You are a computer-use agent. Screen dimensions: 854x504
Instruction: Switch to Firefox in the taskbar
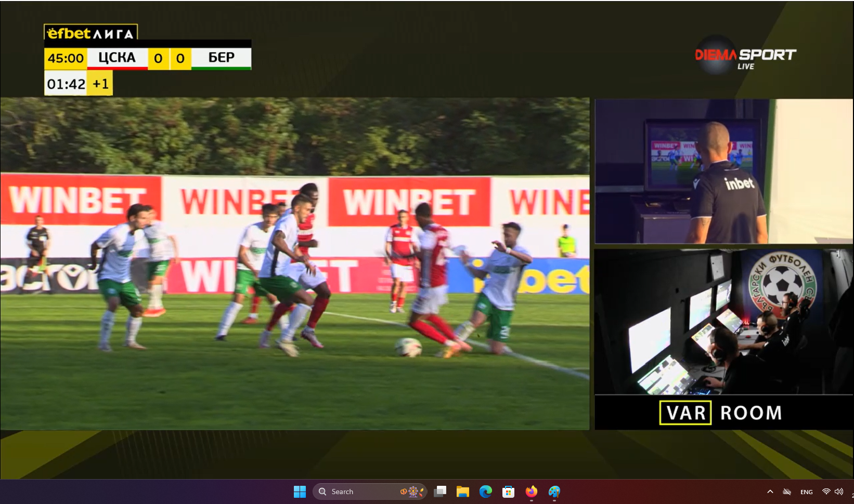532,492
